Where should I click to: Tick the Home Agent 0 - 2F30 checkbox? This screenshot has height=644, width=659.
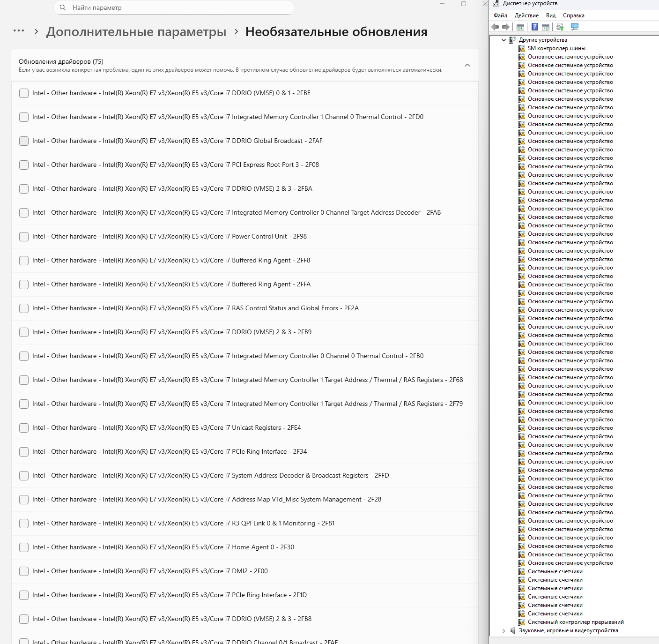[24, 547]
